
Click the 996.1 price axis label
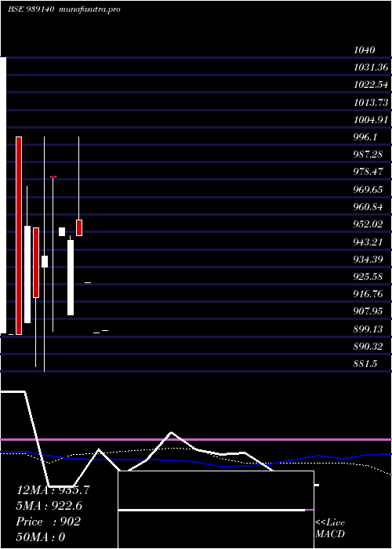(x=365, y=137)
